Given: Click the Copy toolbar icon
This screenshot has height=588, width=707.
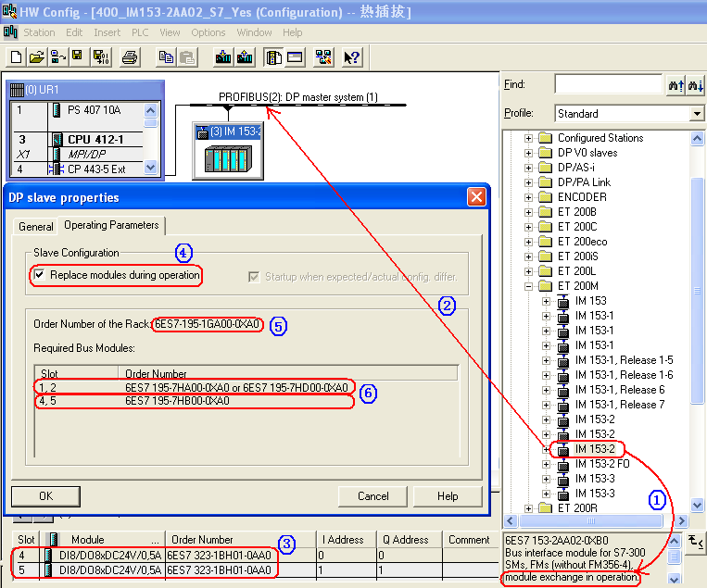Looking at the screenshot, I should 167,57.
